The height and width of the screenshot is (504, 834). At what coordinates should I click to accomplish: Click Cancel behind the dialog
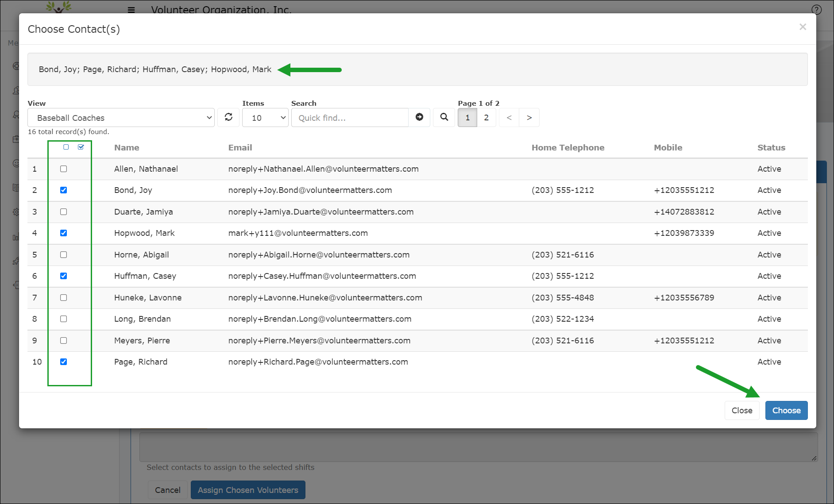coord(167,490)
